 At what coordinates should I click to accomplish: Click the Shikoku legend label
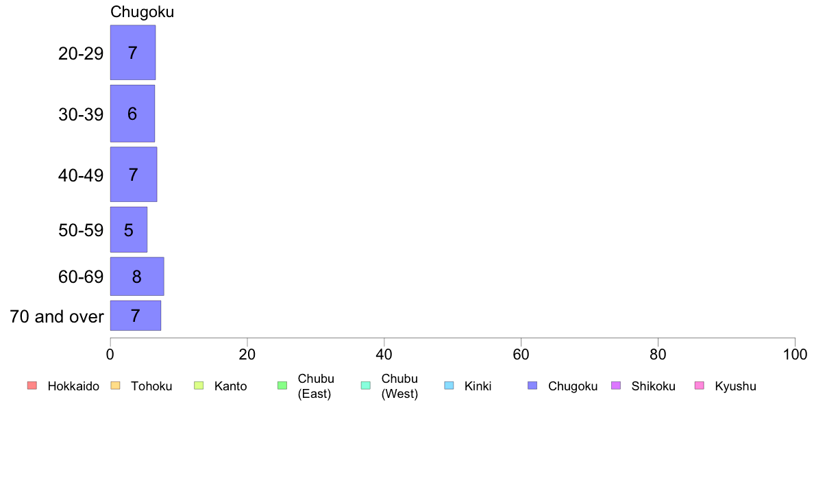pos(653,386)
